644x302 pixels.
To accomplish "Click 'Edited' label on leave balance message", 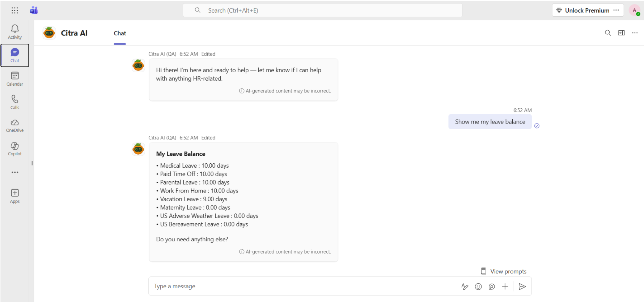I will tap(208, 138).
